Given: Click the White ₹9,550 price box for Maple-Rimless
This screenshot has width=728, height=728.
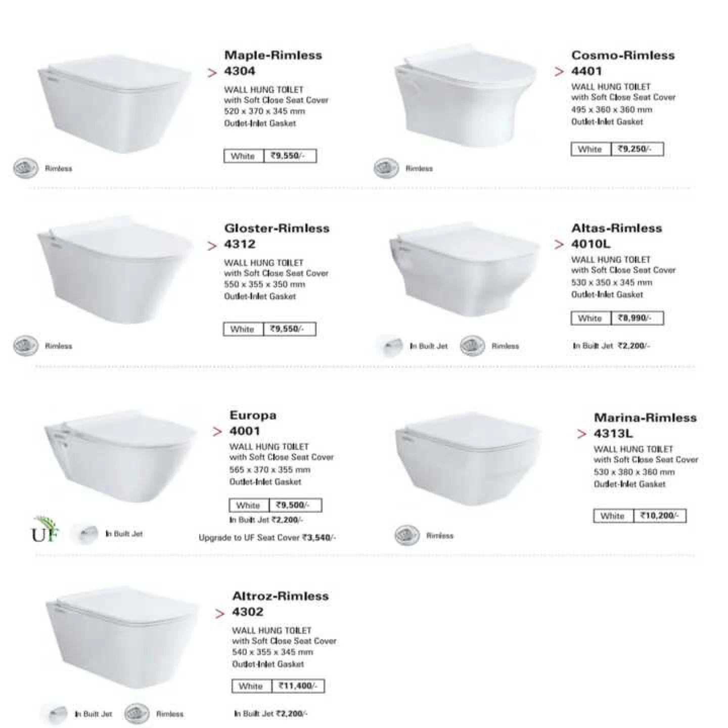Looking at the screenshot, I should [x=270, y=156].
